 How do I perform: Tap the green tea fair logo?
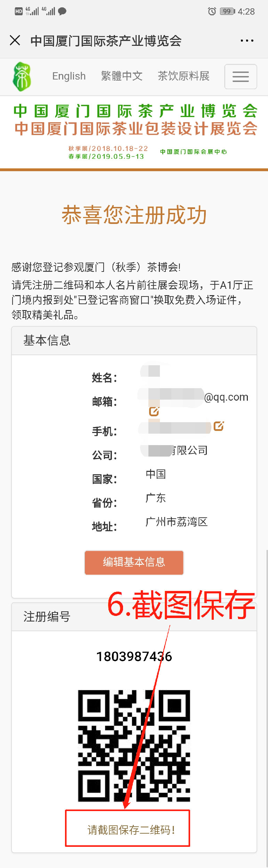[x=22, y=76]
